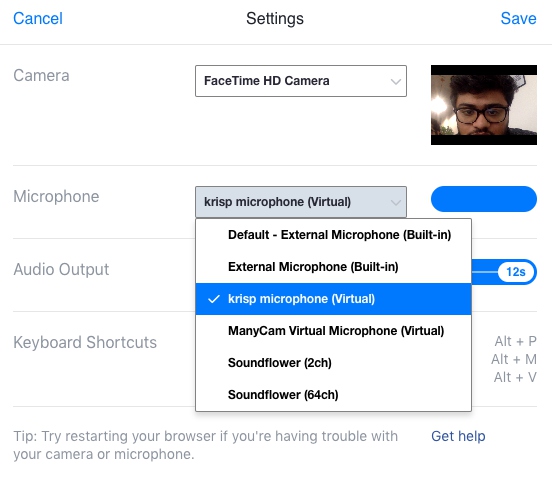This screenshot has height=477, width=552.
Task: Select krisp microphone (Virtual) in the list
Action: pos(333,299)
